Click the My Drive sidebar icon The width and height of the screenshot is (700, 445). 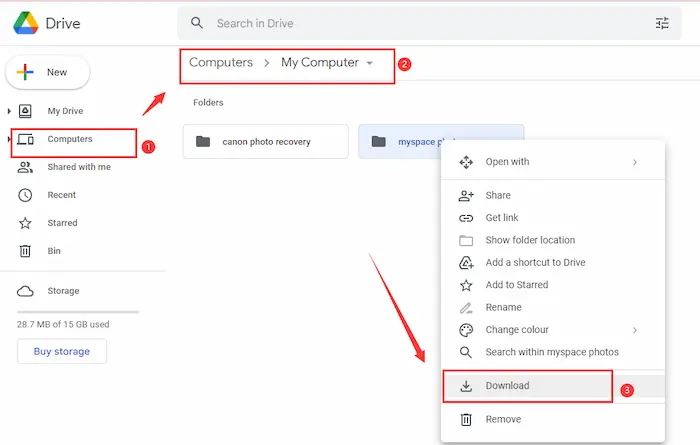click(x=25, y=111)
